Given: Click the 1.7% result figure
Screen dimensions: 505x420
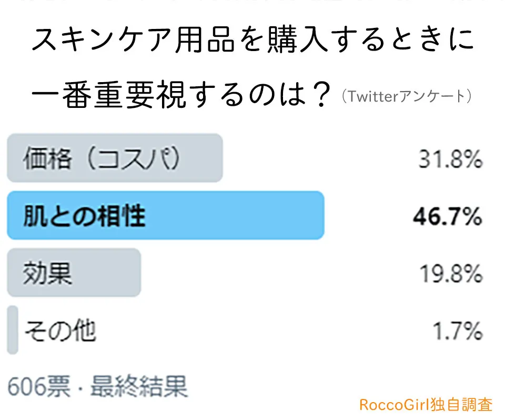Looking at the screenshot, I should point(458,332).
